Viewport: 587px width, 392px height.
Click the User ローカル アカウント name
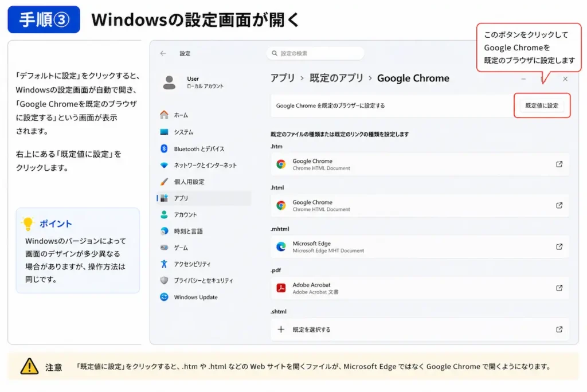(205, 82)
